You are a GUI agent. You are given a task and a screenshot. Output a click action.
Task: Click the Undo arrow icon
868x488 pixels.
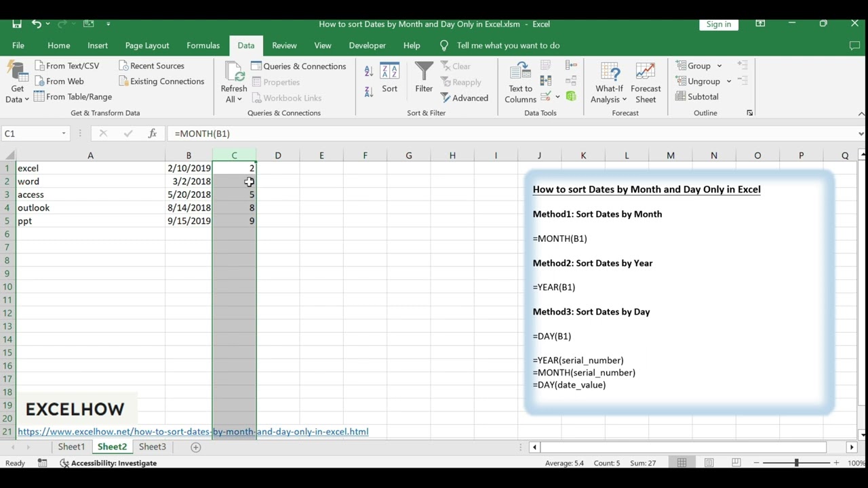pyautogui.click(x=37, y=24)
